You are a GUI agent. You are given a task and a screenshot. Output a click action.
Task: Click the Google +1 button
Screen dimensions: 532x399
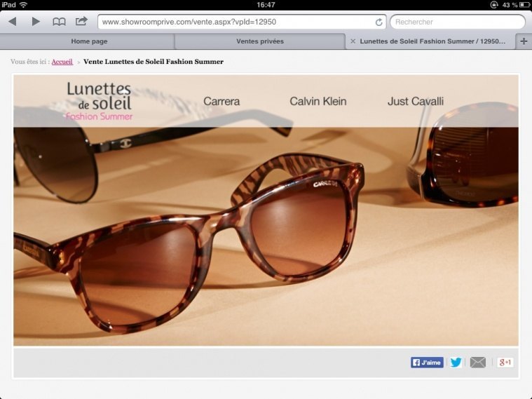click(505, 363)
